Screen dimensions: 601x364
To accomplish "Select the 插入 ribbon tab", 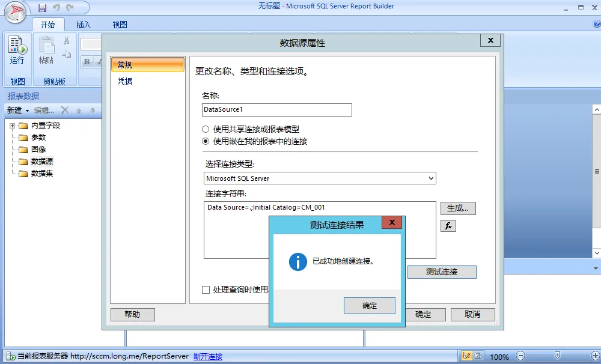I will (84, 25).
